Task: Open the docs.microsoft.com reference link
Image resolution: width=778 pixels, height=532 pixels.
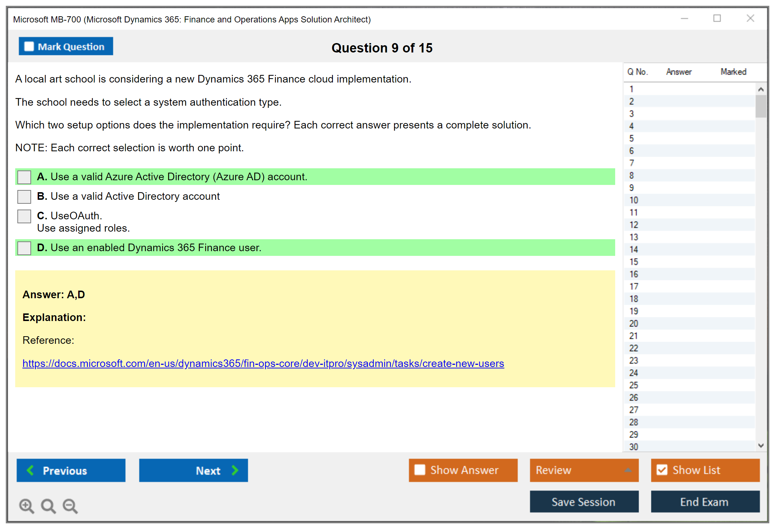Action: (x=263, y=363)
